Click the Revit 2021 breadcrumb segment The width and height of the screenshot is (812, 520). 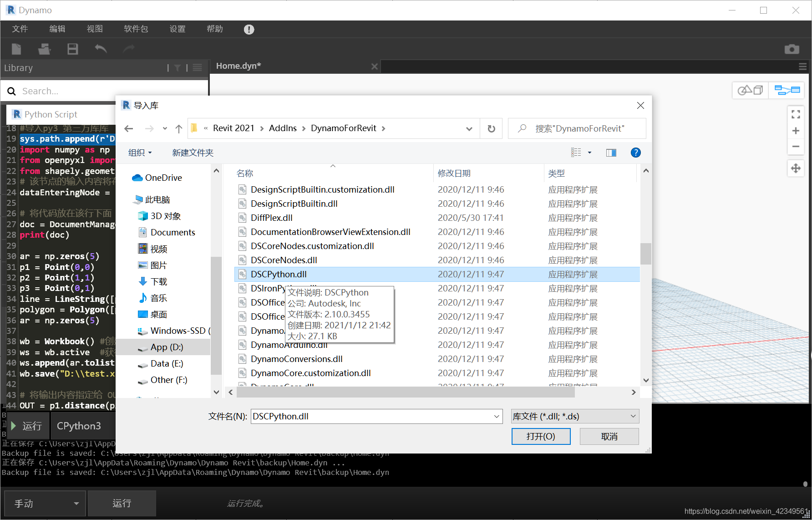point(233,128)
